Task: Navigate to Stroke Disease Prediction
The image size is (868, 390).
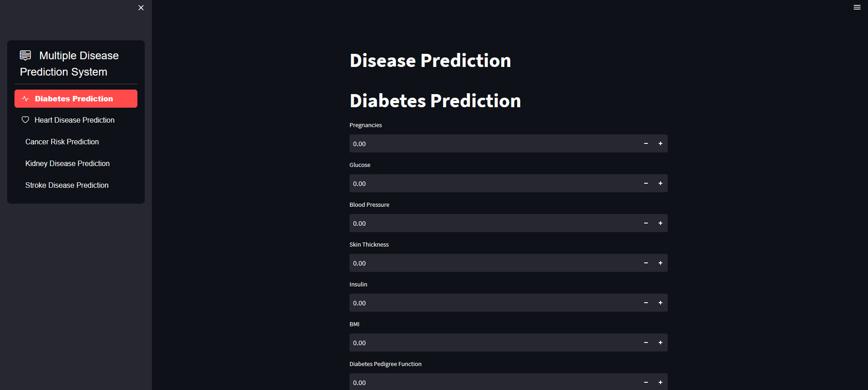Action: pos(67,185)
